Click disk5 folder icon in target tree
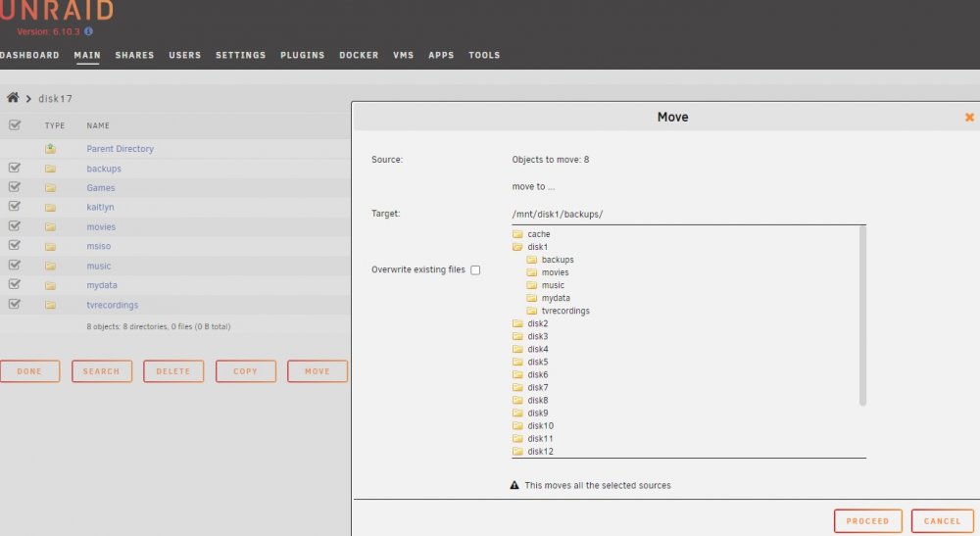The image size is (980, 536). tap(517, 362)
